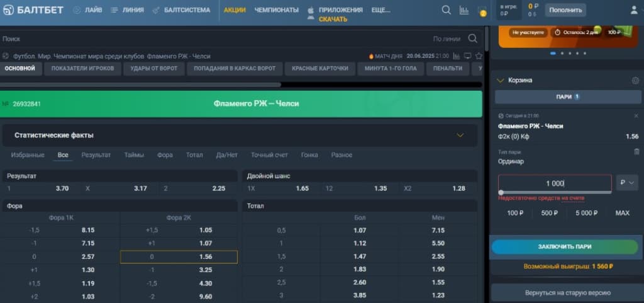Image resolution: width=644 pixels, height=303 pixels.
Task: Collapse the Корзина panel chevron
Action: click(x=500, y=81)
